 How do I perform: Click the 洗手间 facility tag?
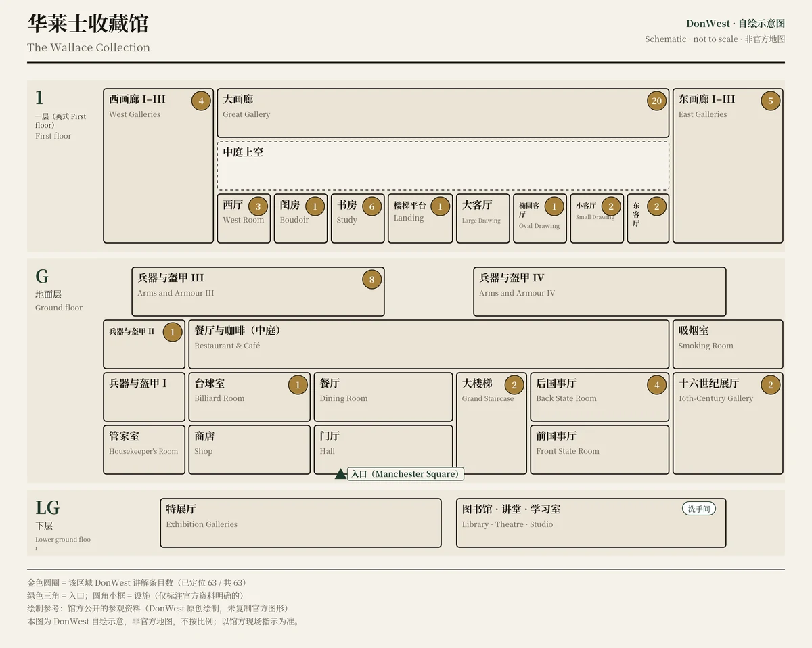pyautogui.click(x=699, y=509)
